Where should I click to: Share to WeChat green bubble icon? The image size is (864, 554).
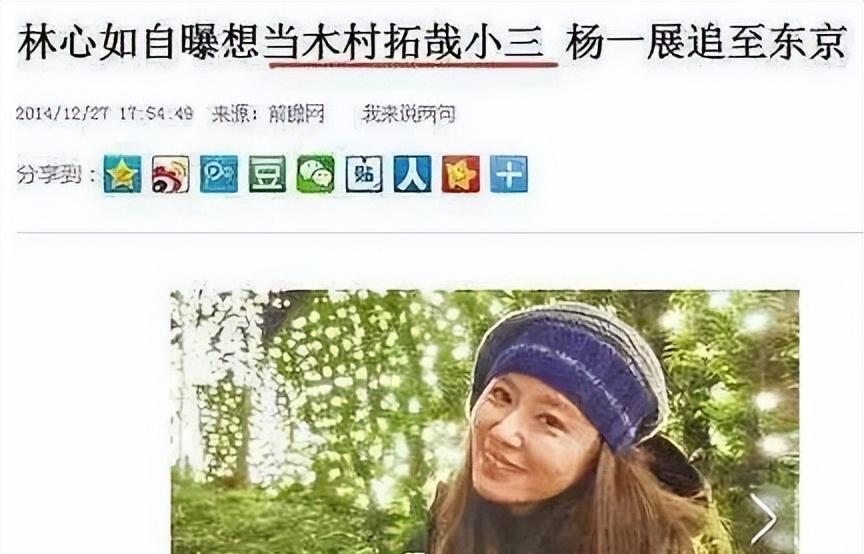(x=316, y=174)
